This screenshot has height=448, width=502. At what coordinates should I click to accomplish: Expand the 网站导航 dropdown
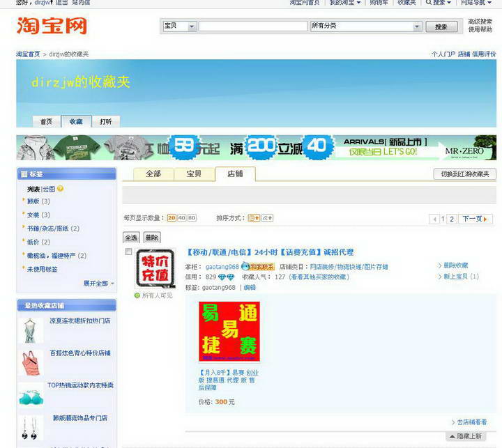tap(476, 3)
